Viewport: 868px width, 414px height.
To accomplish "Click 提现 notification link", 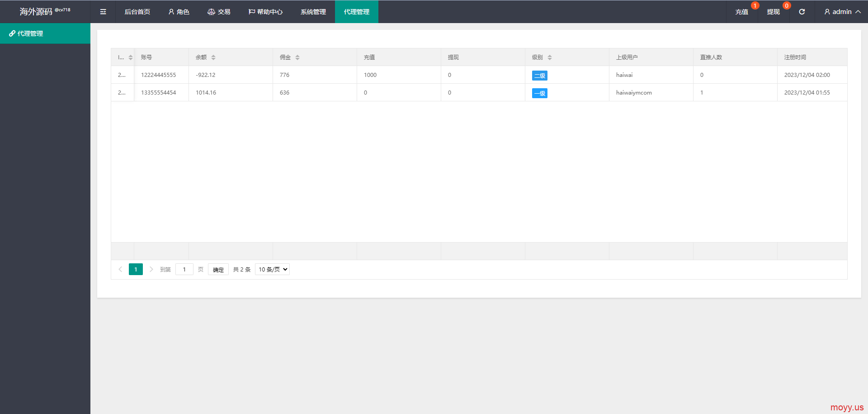I will [x=773, y=12].
